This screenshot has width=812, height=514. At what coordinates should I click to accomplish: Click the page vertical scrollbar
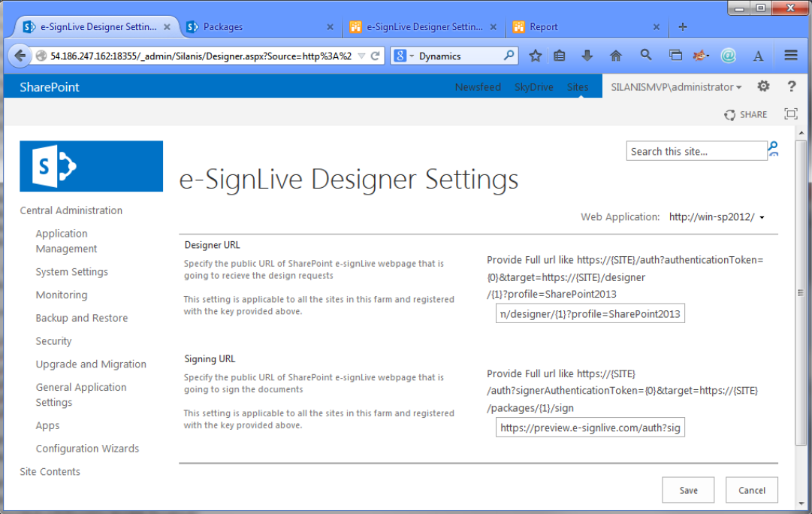coord(801,301)
